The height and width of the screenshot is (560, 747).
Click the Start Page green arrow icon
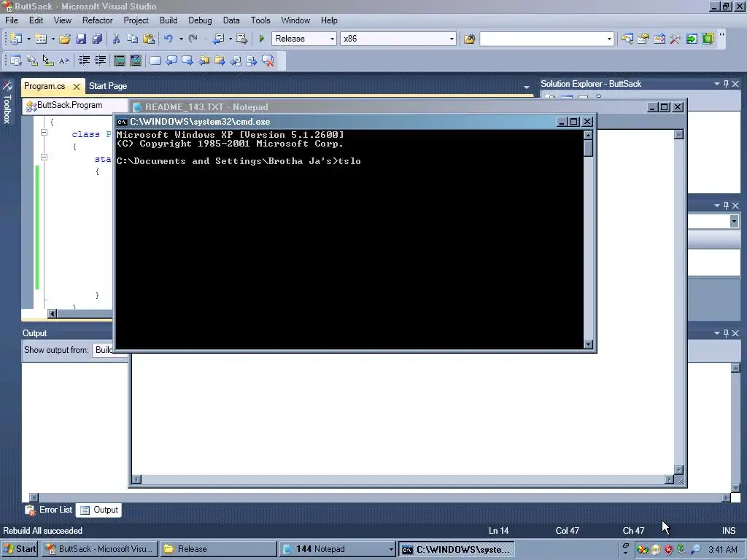(x=692, y=39)
